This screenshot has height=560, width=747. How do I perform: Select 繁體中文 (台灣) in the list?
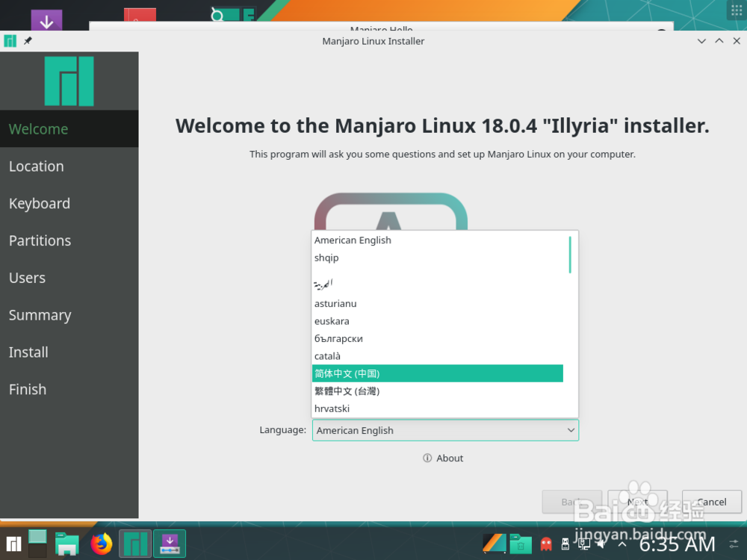pos(437,391)
